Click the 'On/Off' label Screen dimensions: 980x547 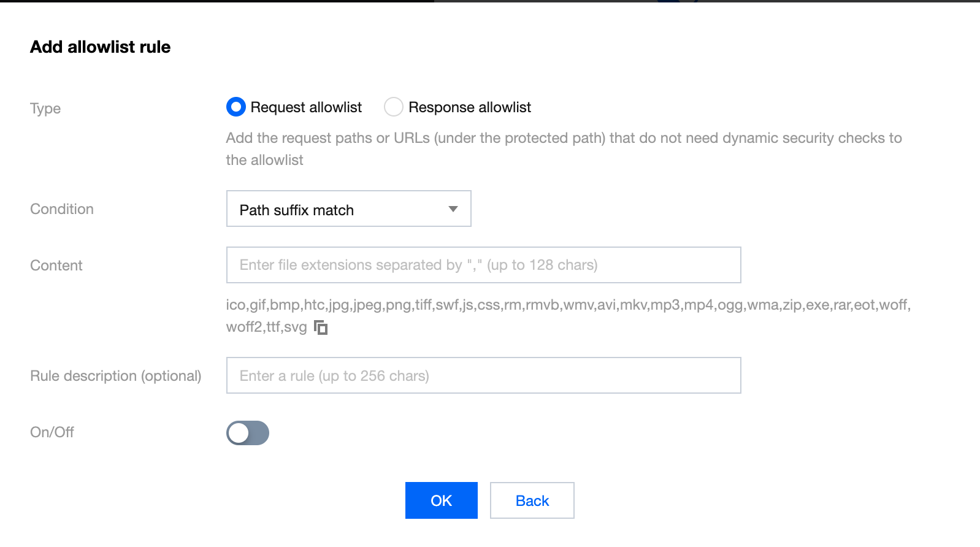point(52,432)
